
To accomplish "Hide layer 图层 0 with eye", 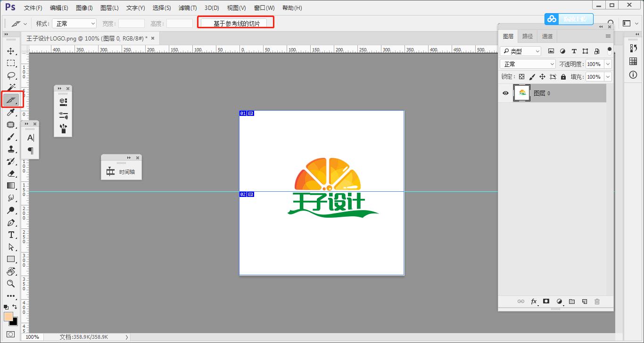I will tap(506, 93).
